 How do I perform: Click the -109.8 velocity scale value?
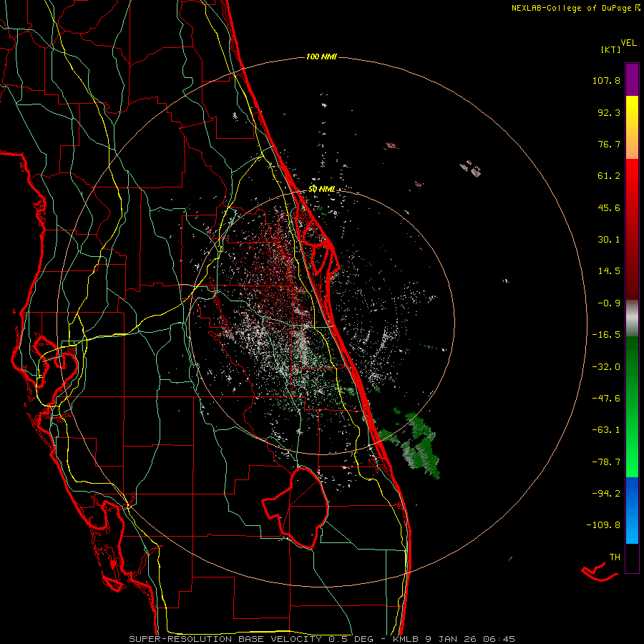pyautogui.click(x=603, y=525)
